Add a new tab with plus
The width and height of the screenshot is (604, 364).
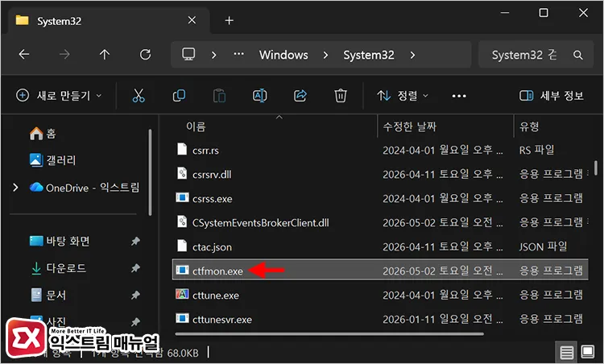pyautogui.click(x=230, y=20)
